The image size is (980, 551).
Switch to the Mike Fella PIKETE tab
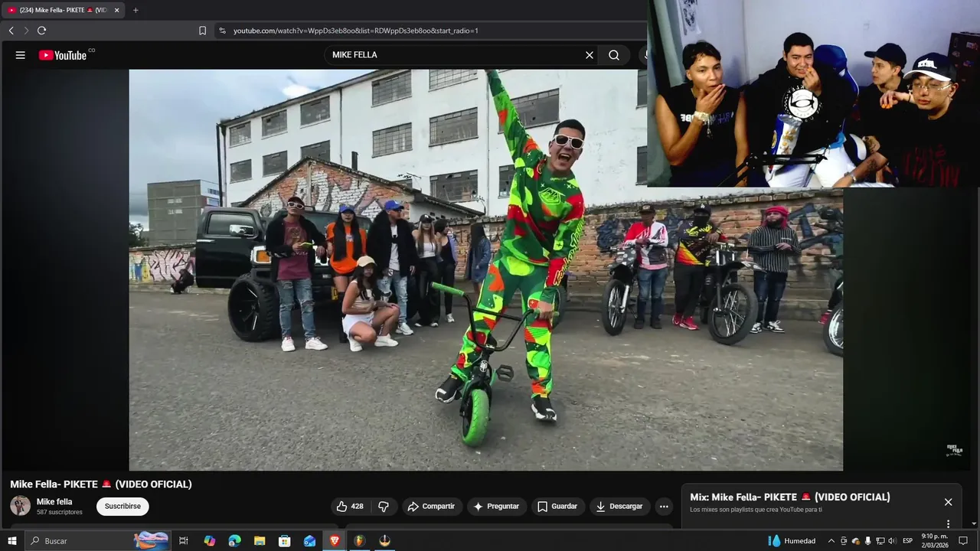(63, 10)
